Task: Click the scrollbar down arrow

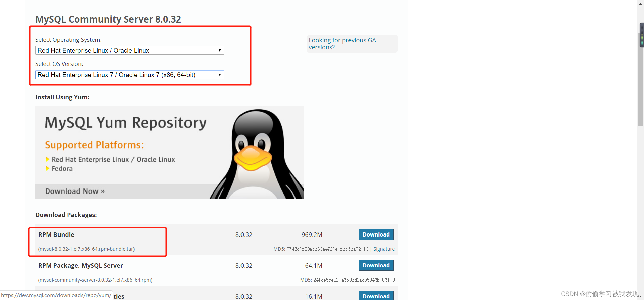Action: 640,296
